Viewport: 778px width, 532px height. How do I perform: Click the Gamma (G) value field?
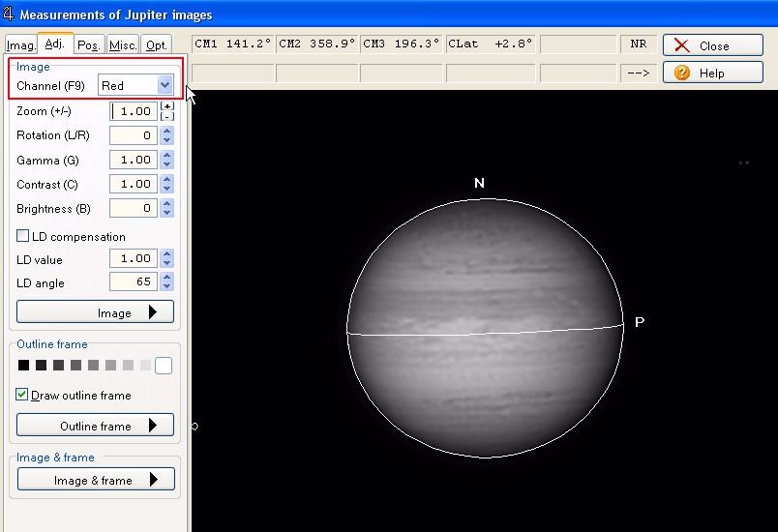coord(134,160)
